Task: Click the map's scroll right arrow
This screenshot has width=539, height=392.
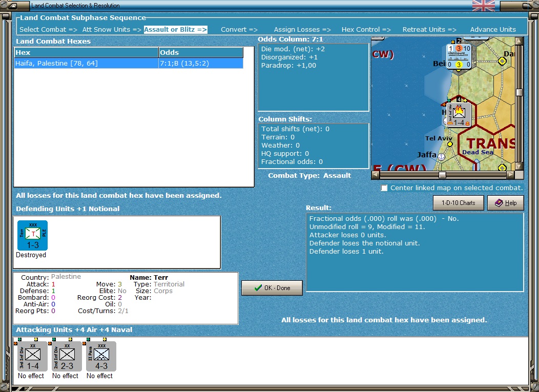Action: coord(510,175)
